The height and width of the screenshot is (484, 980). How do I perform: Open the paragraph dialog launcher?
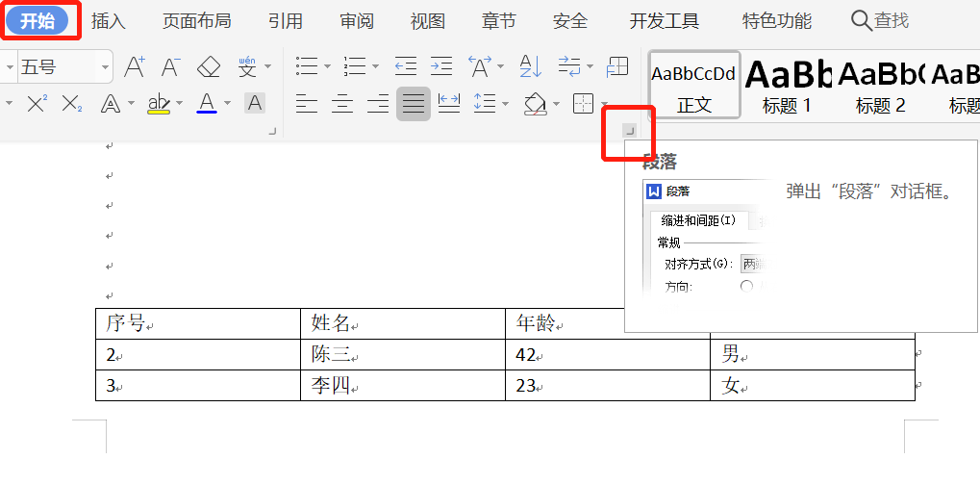click(629, 131)
